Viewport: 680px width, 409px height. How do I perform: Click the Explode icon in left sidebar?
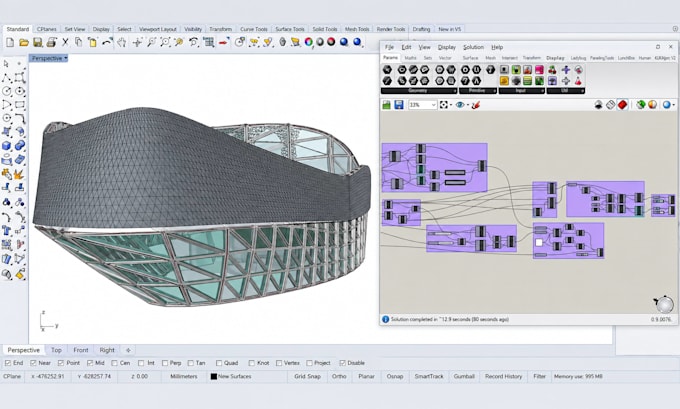(20, 174)
